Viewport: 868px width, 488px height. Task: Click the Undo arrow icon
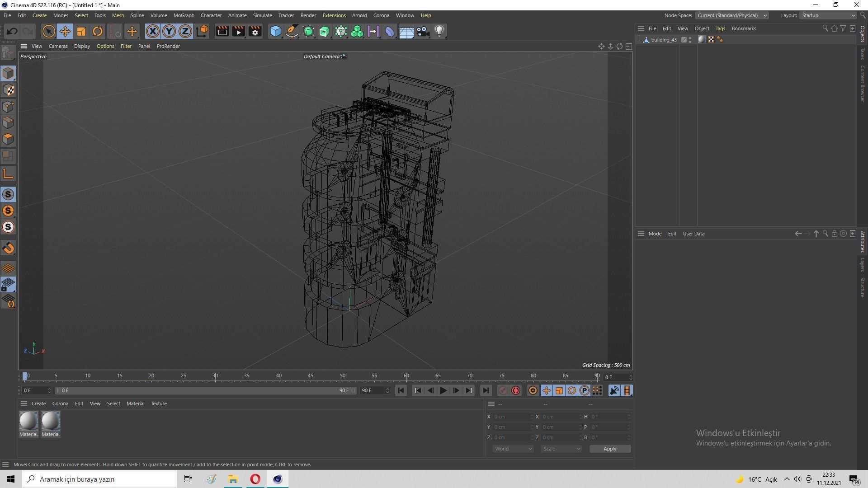(x=12, y=31)
